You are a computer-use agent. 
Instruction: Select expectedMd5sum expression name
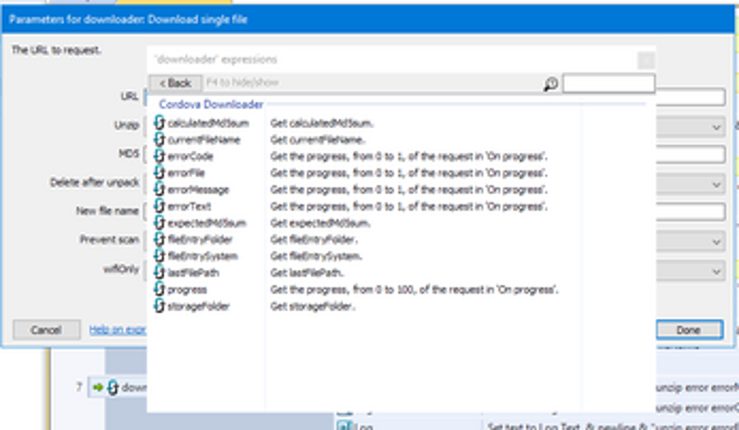pos(207,223)
